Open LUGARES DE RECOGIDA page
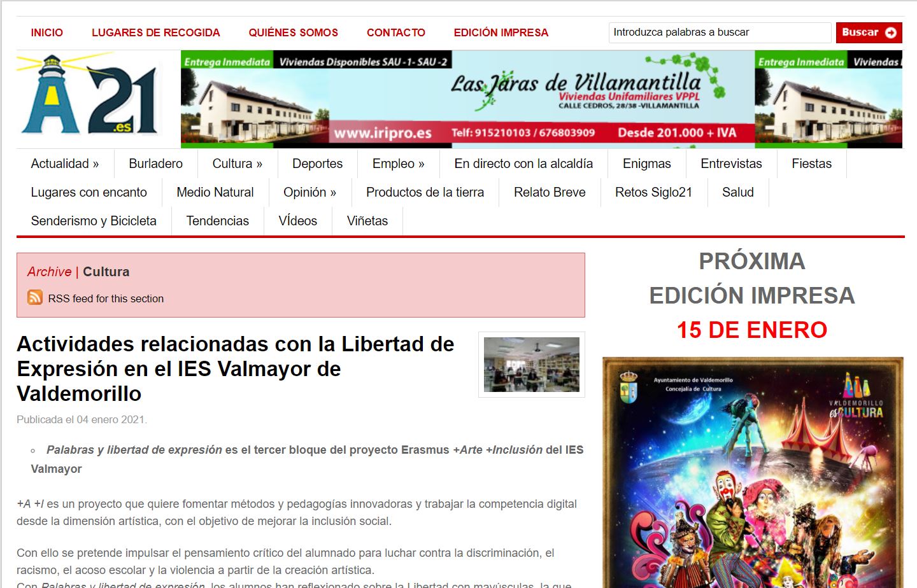 coord(155,32)
